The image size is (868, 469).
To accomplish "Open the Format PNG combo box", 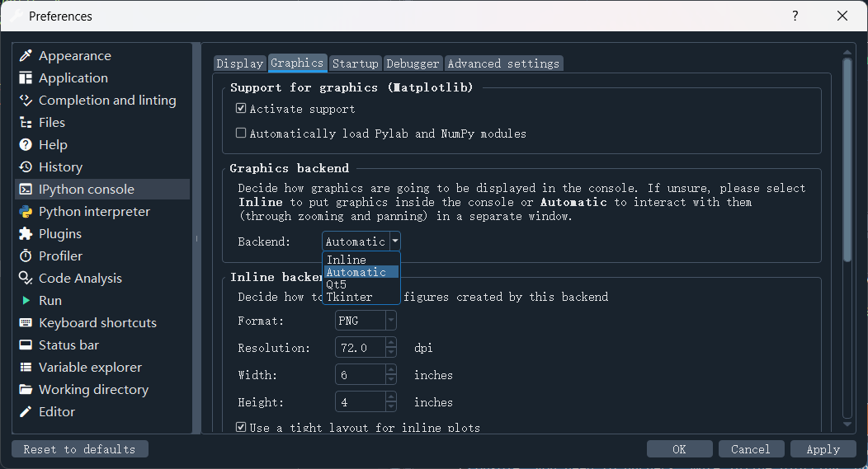I will click(366, 321).
